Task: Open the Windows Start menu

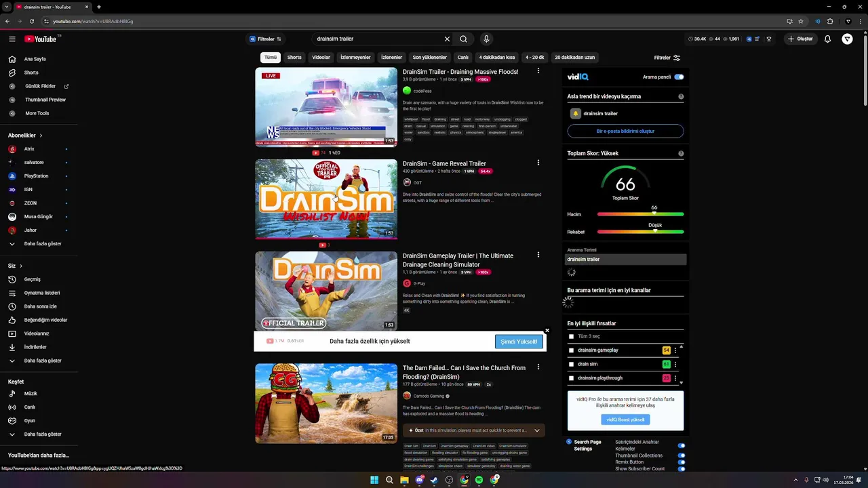Action: 374,480
